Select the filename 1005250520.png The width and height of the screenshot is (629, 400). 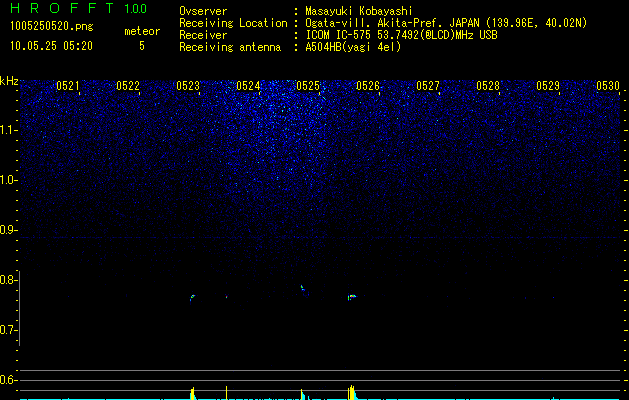pos(52,26)
